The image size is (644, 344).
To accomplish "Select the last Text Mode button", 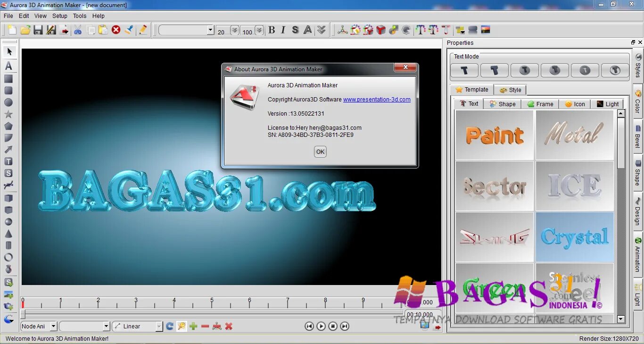I will click(615, 70).
